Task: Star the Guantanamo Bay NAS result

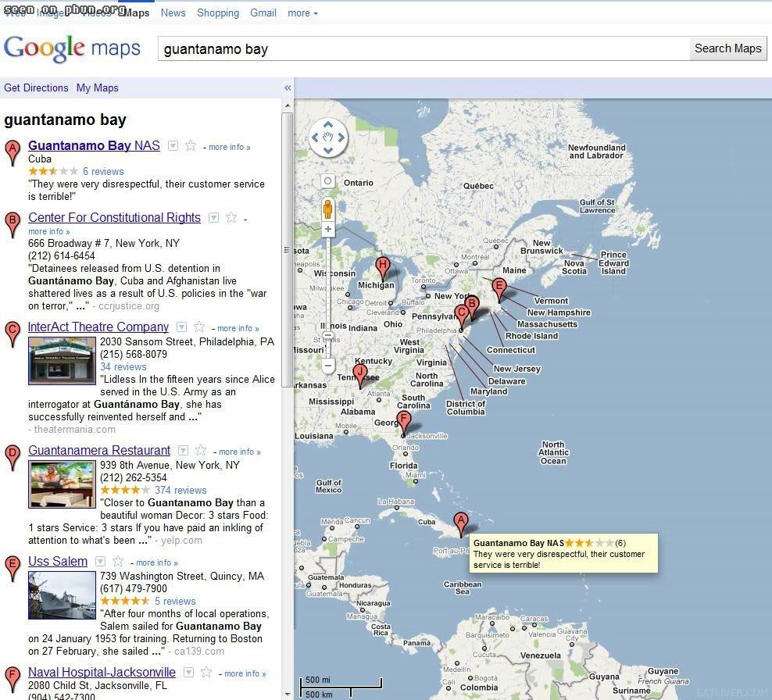Action: point(191,146)
